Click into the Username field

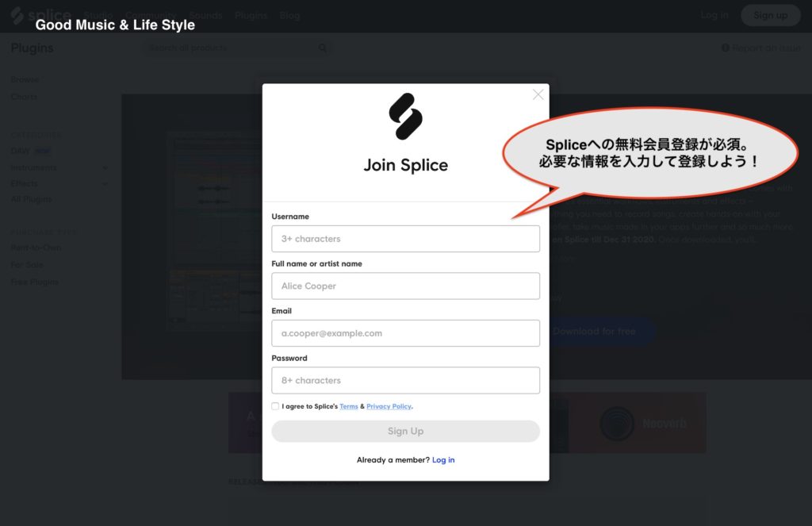[405, 239]
